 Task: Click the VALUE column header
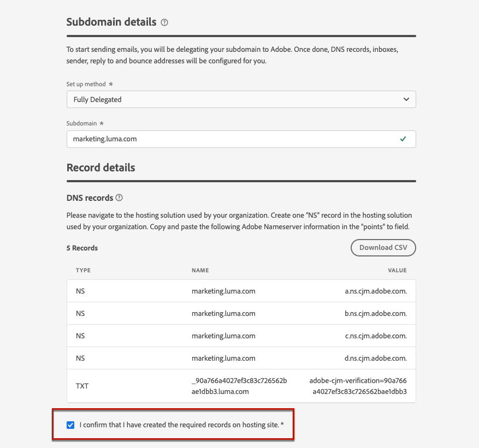(397, 271)
